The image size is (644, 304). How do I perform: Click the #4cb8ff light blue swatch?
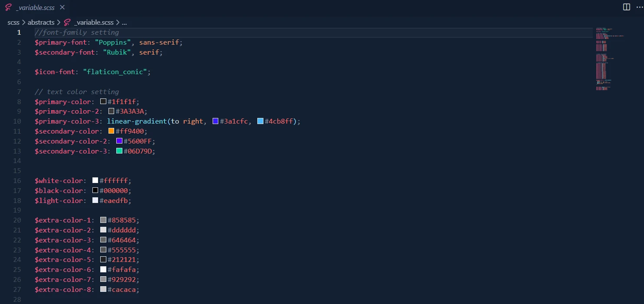260,121
